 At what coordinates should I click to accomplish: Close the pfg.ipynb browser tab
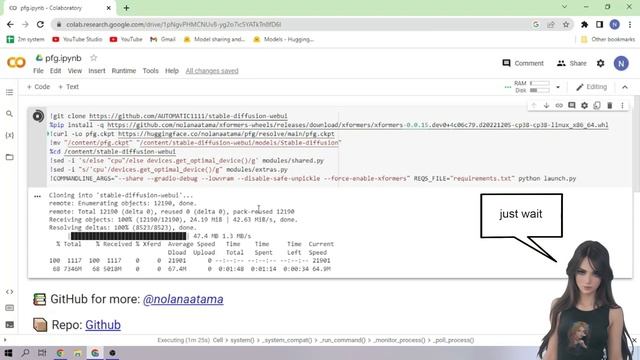[109, 8]
